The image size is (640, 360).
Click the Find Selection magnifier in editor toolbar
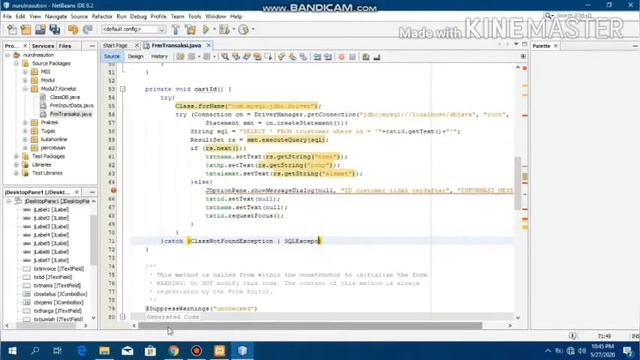pos(225,57)
